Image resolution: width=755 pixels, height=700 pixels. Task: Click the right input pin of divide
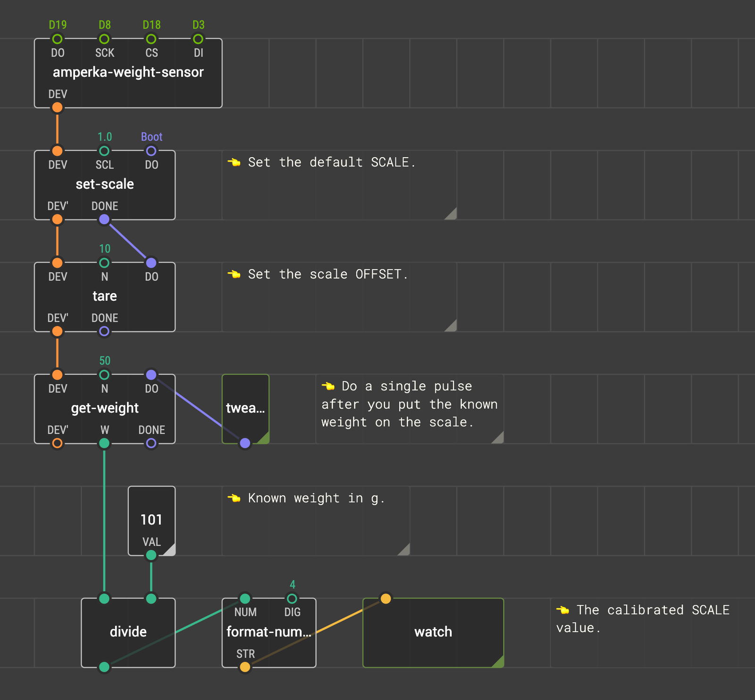coord(151,599)
